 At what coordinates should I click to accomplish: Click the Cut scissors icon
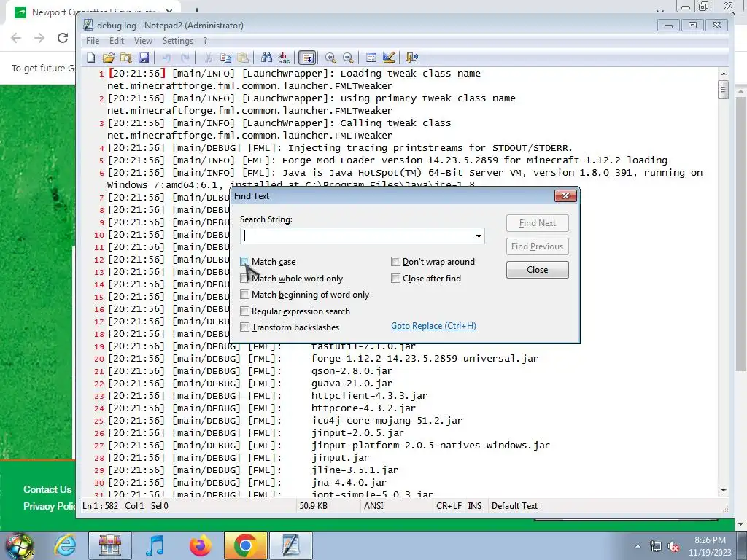click(x=208, y=58)
